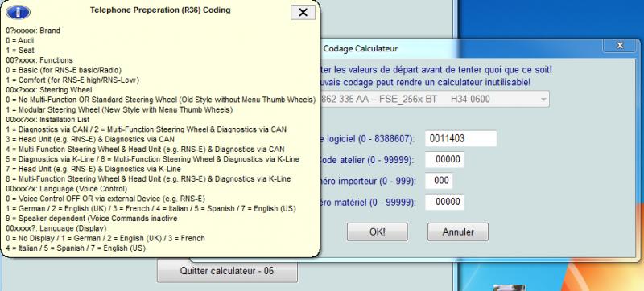Click the importer number field showing 000
Image resolution: width=644 pixels, height=291 pixels.
[439, 181]
